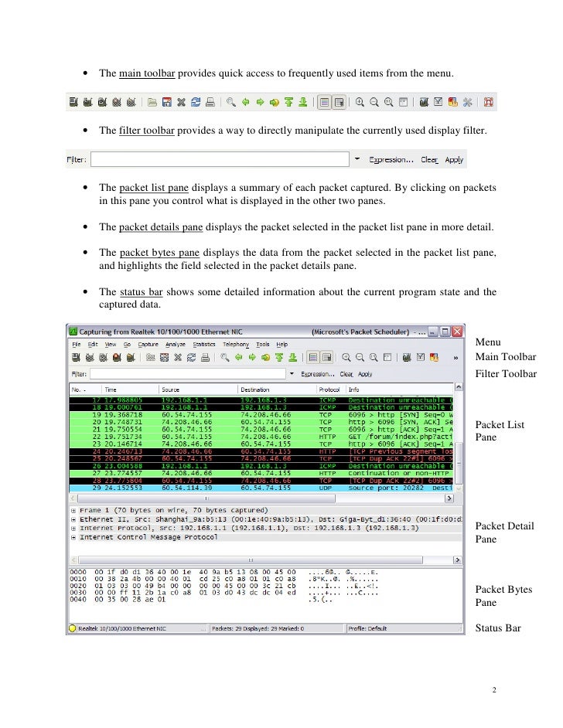Click List Interfaces icon in standalone toolbar strip
Viewport: 563px width, 728px height.
[x=73, y=102]
